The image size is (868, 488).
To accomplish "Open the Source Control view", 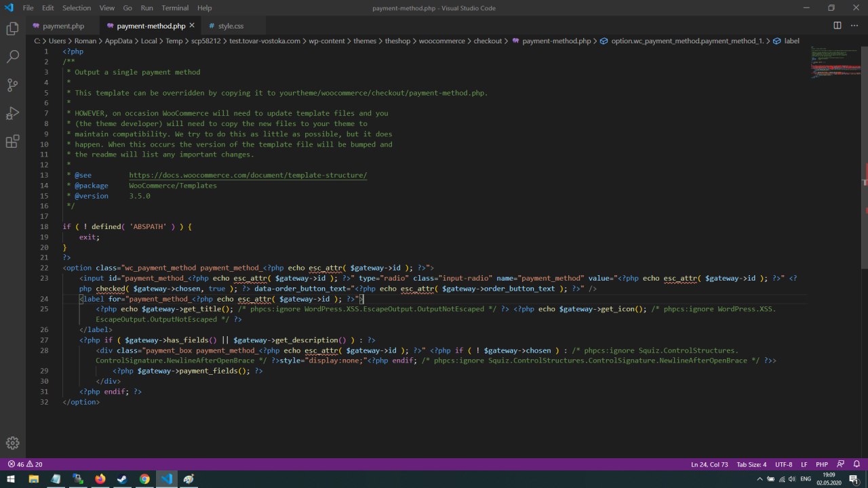I will (12, 85).
